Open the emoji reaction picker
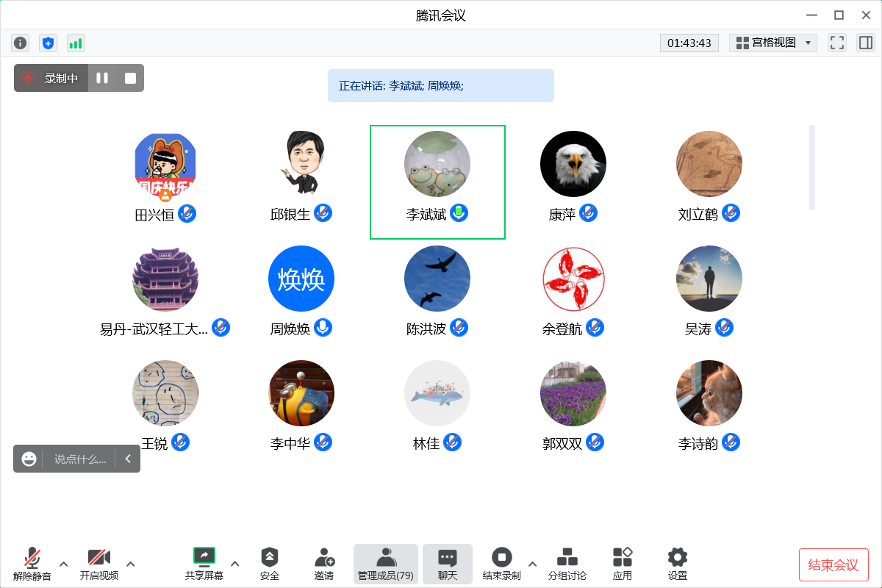Image resolution: width=882 pixels, height=588 pixels. [x=29, y=459]
